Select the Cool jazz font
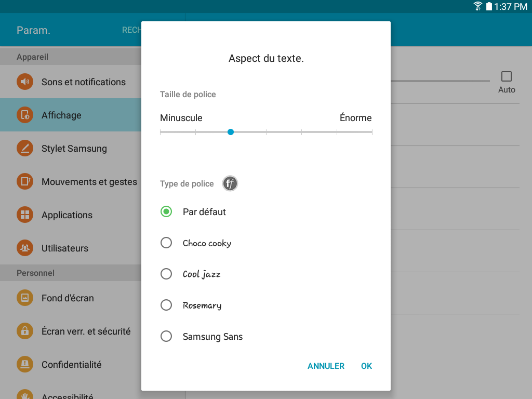Image resolution: width=532 pixels, height=399 pixels. tap(190, 274)
